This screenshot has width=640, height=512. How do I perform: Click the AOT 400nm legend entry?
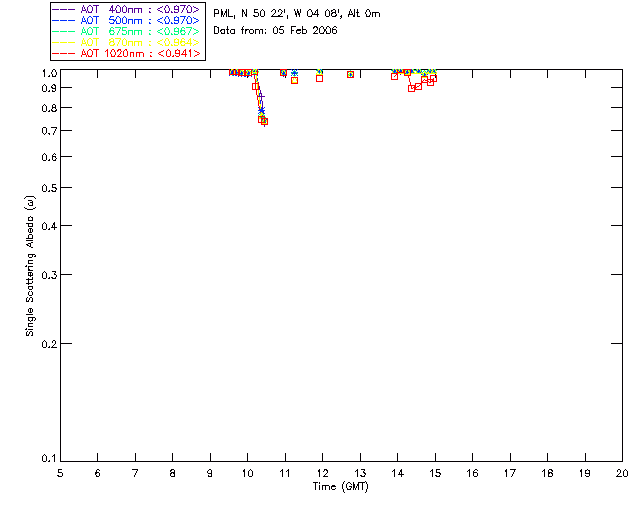126,9
